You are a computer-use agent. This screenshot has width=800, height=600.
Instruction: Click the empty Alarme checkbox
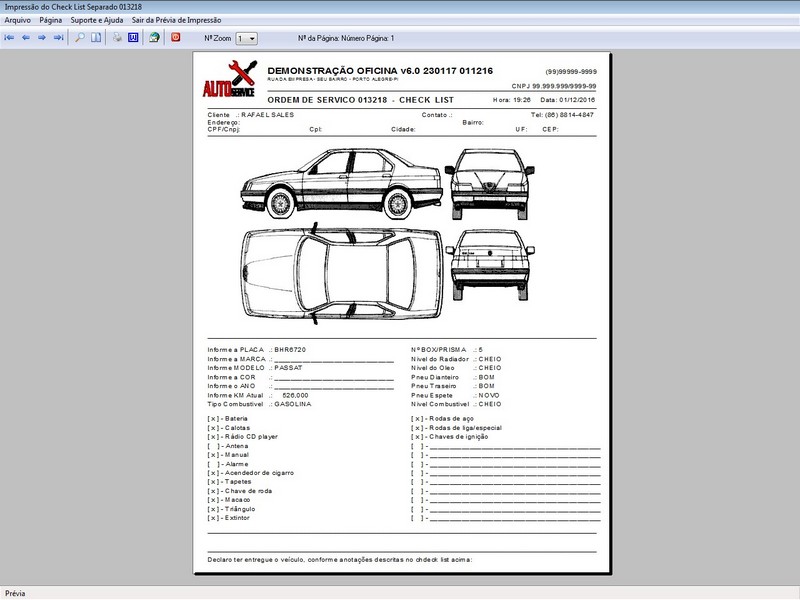click(x=213, y=464)
